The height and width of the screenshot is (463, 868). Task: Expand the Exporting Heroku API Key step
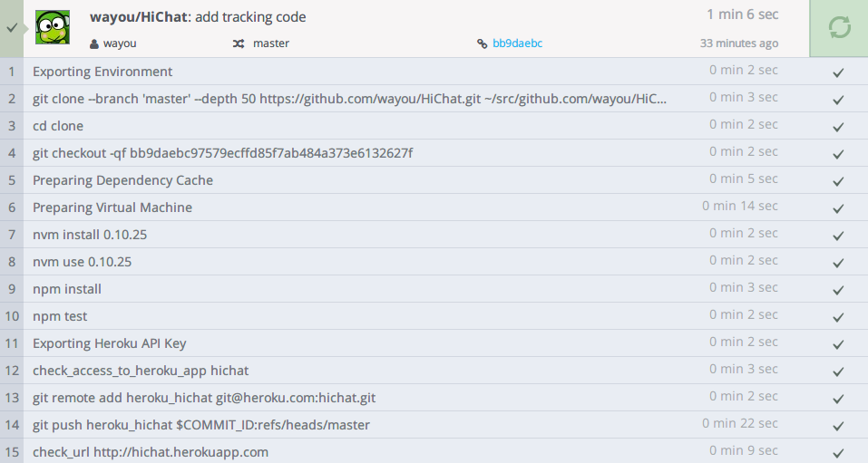pyautogui.click(x=109, y=343)
